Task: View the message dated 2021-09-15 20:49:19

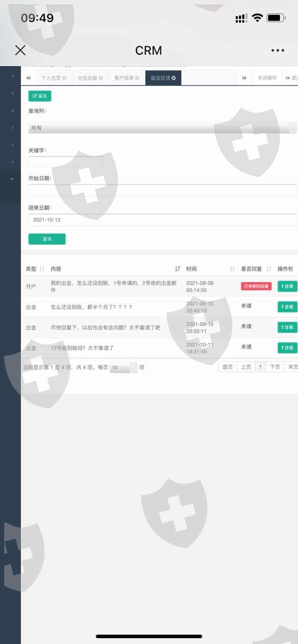Action: tap(287, 306)
